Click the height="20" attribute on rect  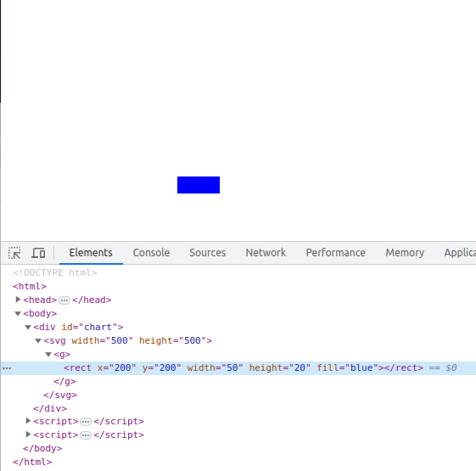280,368
